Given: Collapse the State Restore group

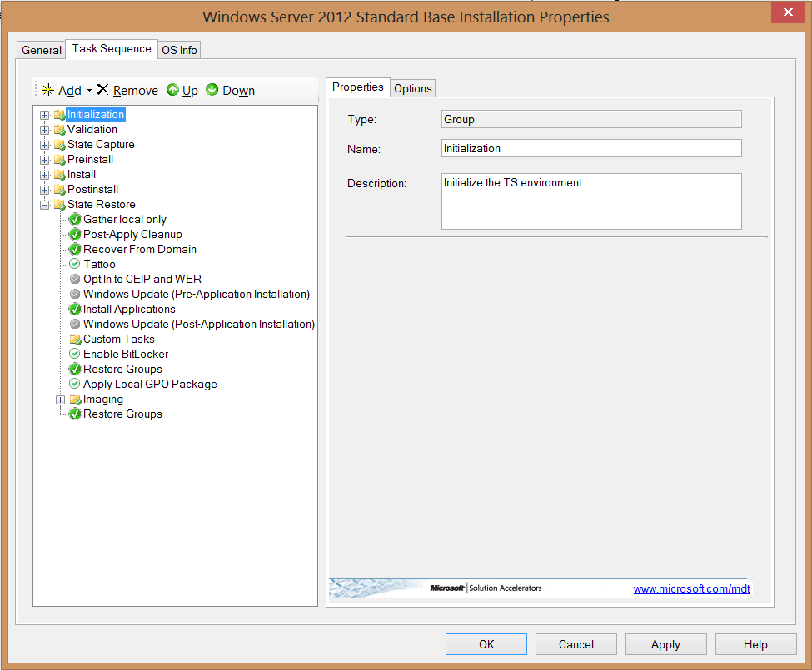Looking at the screenshot, I should [x=44, y=205].
